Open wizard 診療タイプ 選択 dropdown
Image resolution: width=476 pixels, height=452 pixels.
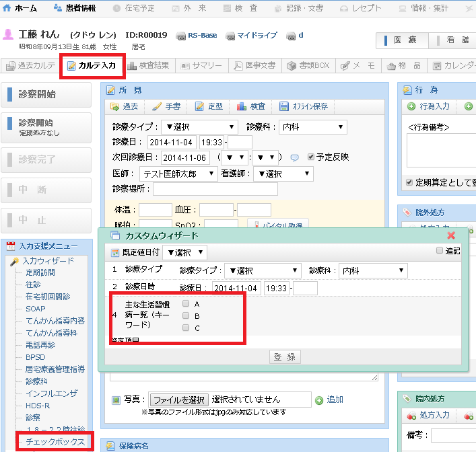pyautogui.click(x=263, y=270)
